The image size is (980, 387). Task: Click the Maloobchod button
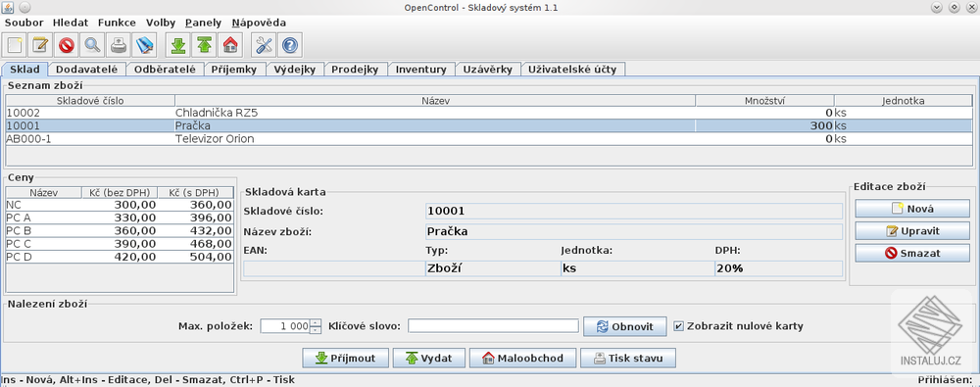coord(522,359)
